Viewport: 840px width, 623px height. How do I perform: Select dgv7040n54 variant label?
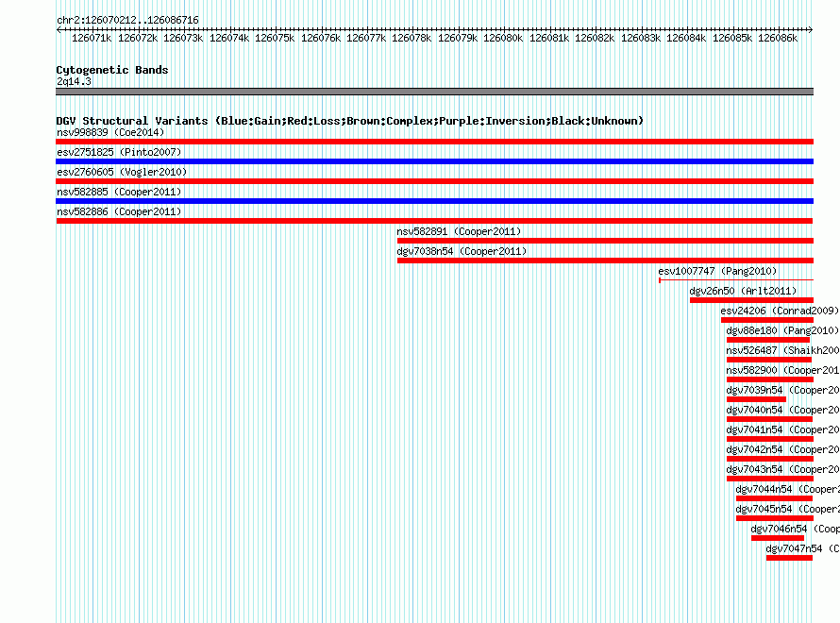tap(782, 410)
